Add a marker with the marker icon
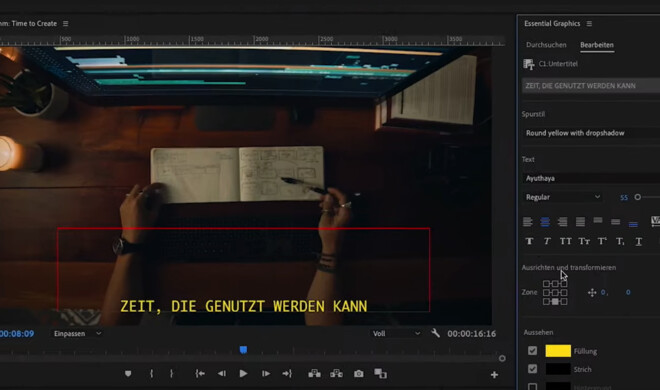The width and height of the screenshot is (660, 390). [x=128, y=374]
